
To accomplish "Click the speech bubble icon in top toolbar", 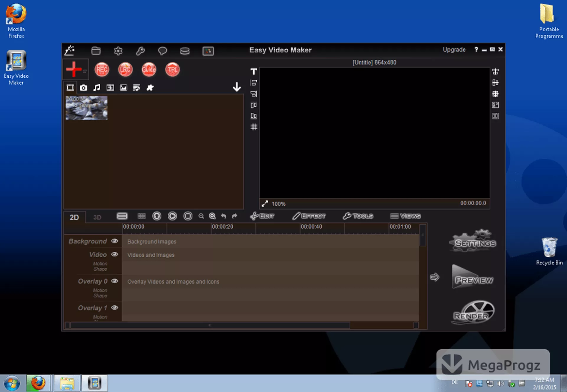I will (162, 51).
